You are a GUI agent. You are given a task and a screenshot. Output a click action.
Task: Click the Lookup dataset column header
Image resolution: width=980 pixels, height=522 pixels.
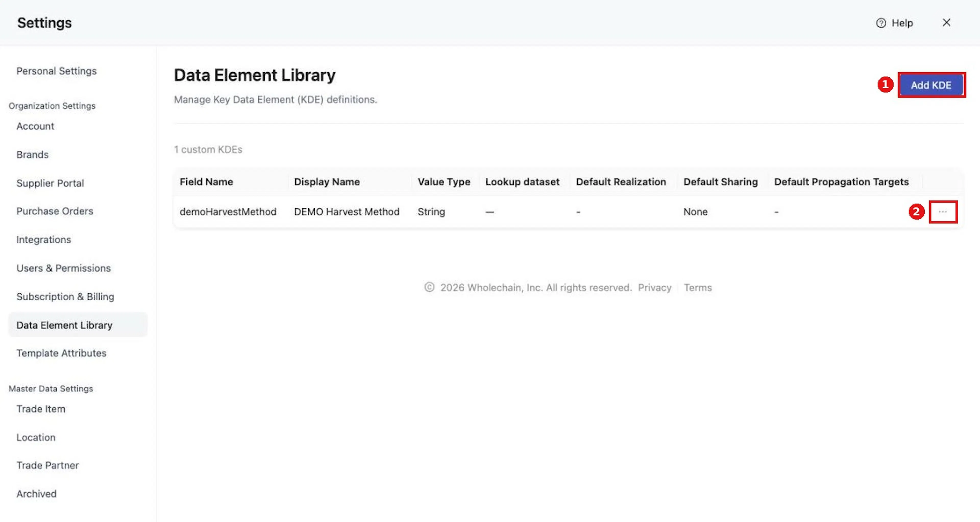(522, 182)
